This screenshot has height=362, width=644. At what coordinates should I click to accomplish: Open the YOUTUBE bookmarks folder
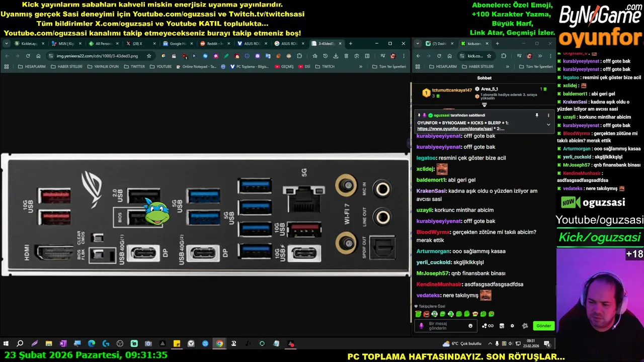coord(161,66)
